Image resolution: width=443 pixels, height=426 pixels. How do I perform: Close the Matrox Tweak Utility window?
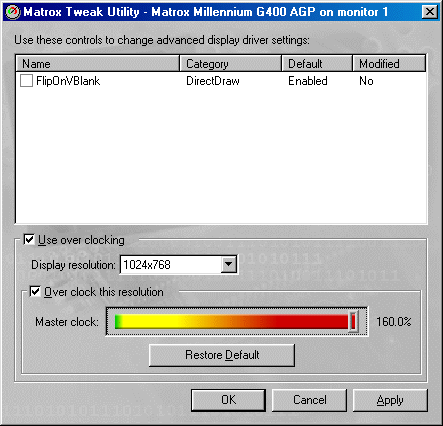[x=429, y=12]
